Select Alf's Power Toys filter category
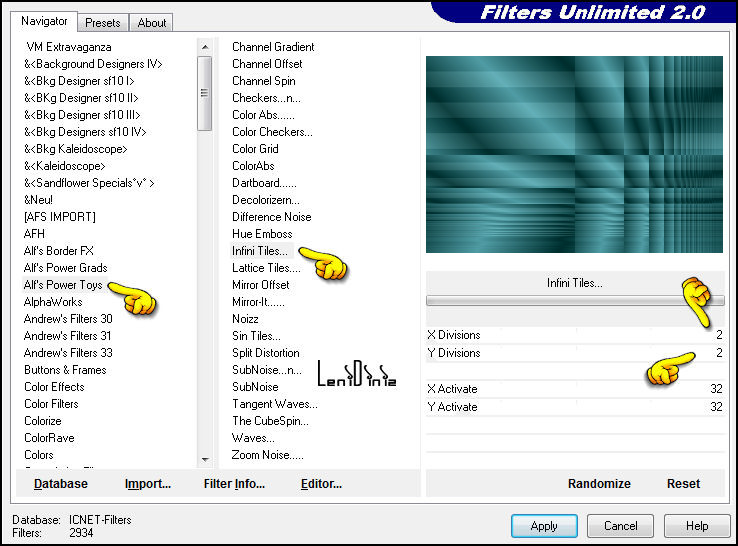Viewport: 738px width, 546px height. pyautogui.click(x=63, y=285)
